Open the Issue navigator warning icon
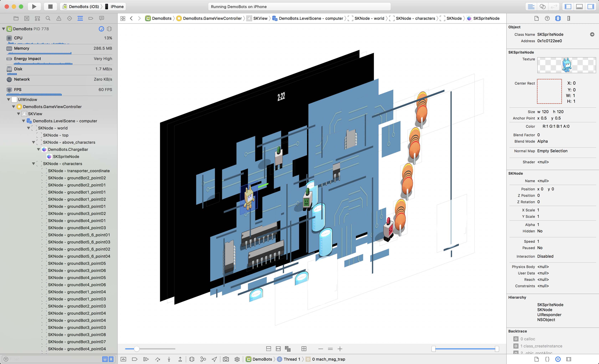 pos(59,18)
